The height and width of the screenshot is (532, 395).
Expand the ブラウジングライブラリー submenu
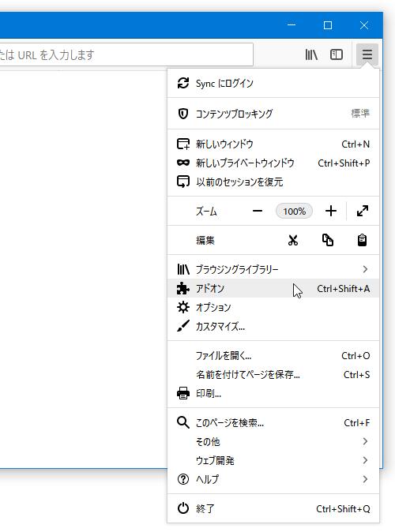tap(273, 269)
